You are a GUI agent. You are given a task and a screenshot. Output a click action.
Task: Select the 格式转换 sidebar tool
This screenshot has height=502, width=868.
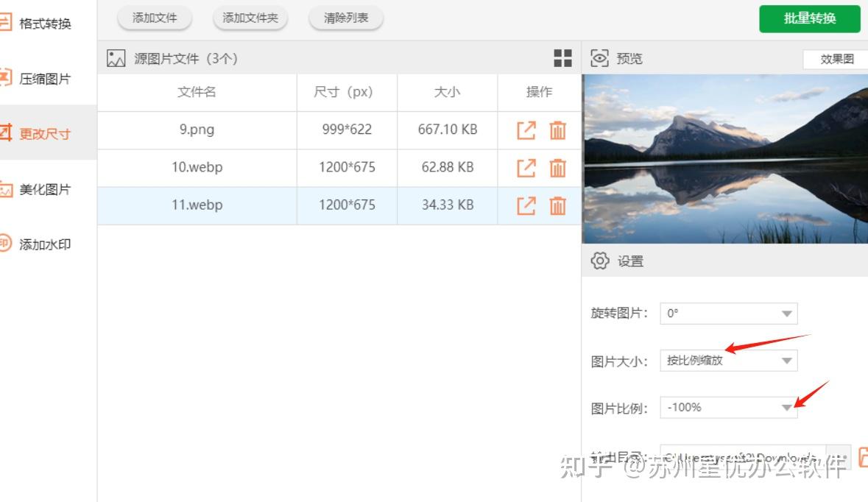[x=44, y=23]
